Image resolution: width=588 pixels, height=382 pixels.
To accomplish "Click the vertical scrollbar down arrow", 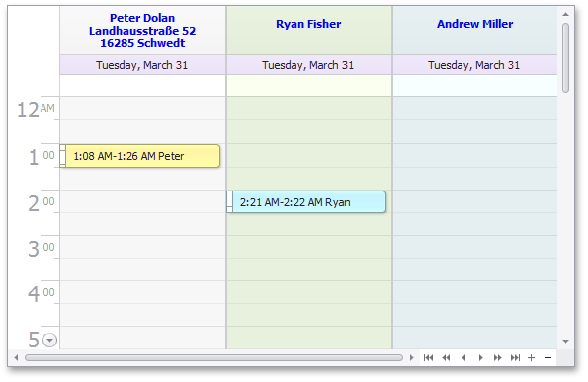I will 566,342.
